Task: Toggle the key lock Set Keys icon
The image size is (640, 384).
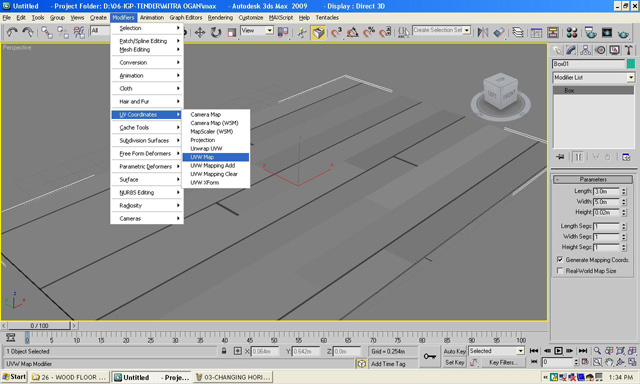Action: [430, 356]
